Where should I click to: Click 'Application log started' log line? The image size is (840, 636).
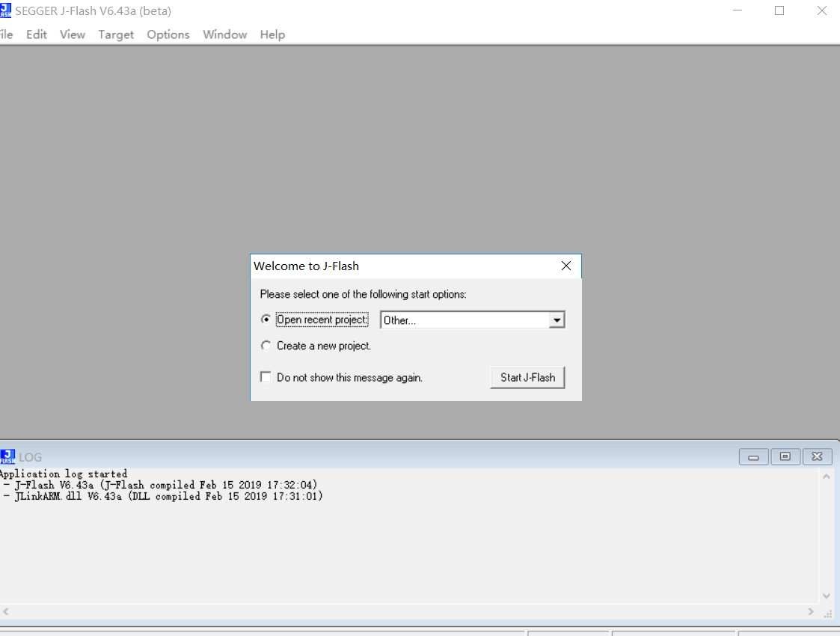click(64, 474)
